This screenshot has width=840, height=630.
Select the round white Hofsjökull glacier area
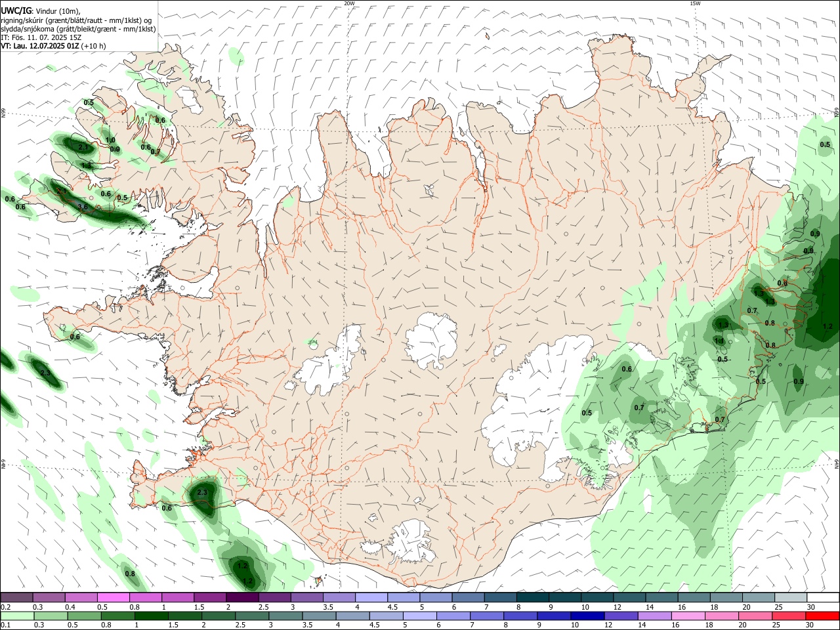point(431,340)
